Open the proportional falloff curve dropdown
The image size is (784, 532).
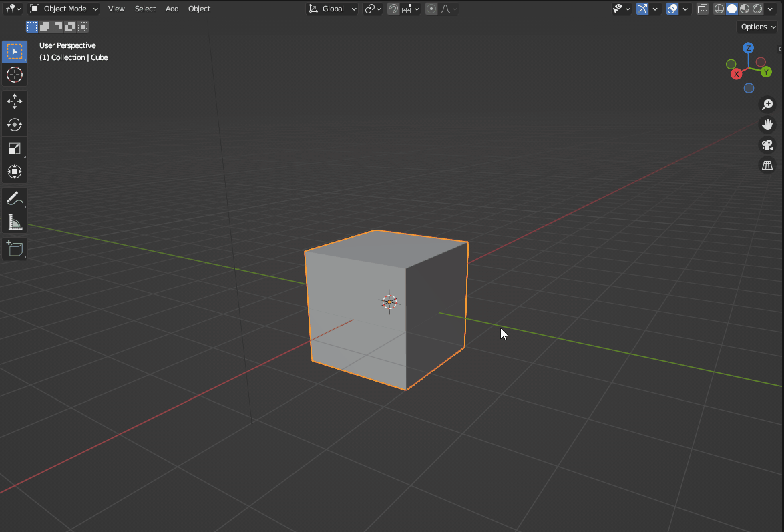[x=449, y=9]
